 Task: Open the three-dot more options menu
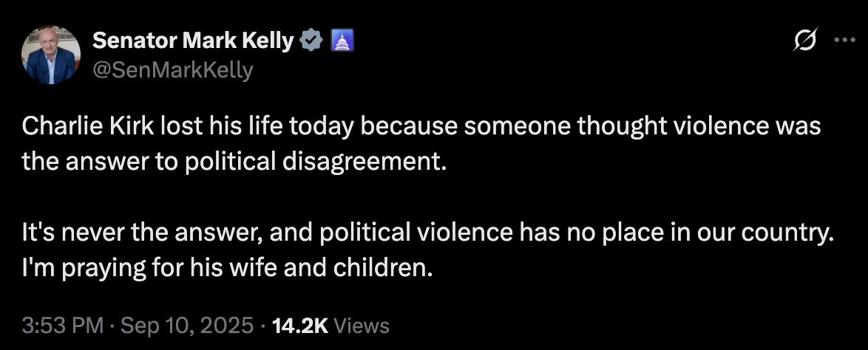pos(844,41)
